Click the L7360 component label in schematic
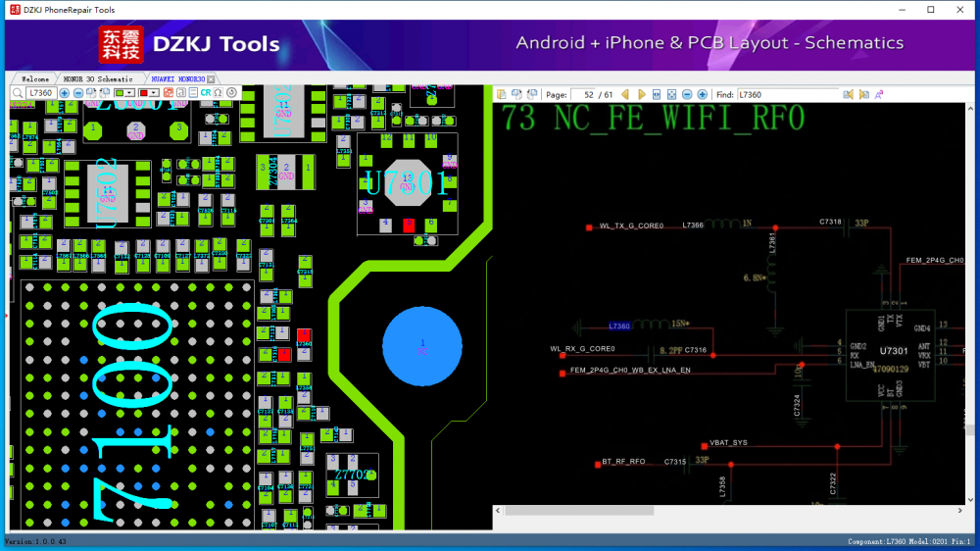This screenshot has height=551, width=980. pyautogui.click(x=619, y=326)
